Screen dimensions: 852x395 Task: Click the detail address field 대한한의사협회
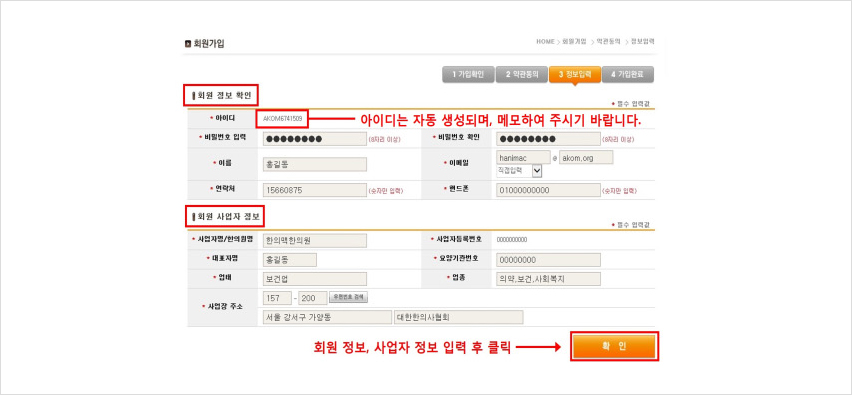pos(459,317)
